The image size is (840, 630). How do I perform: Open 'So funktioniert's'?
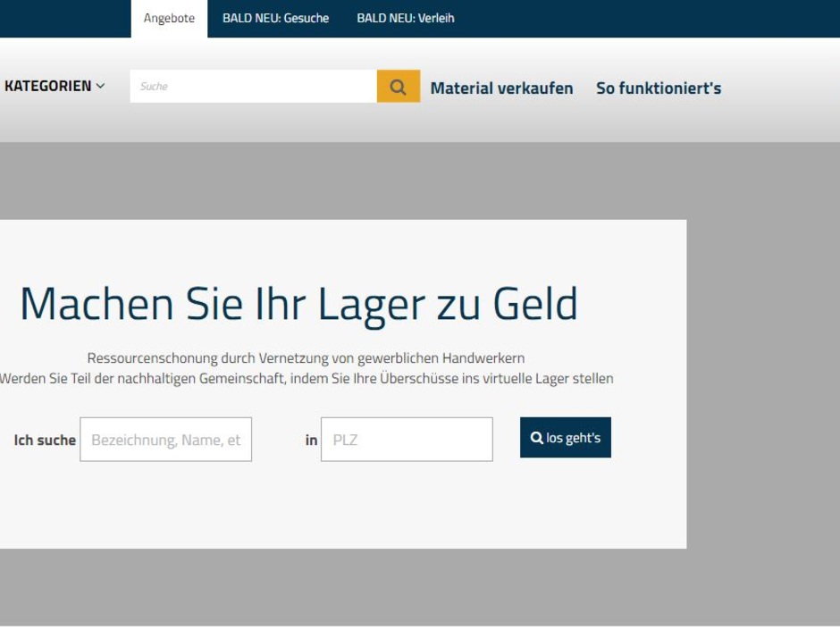pos(659,88)
